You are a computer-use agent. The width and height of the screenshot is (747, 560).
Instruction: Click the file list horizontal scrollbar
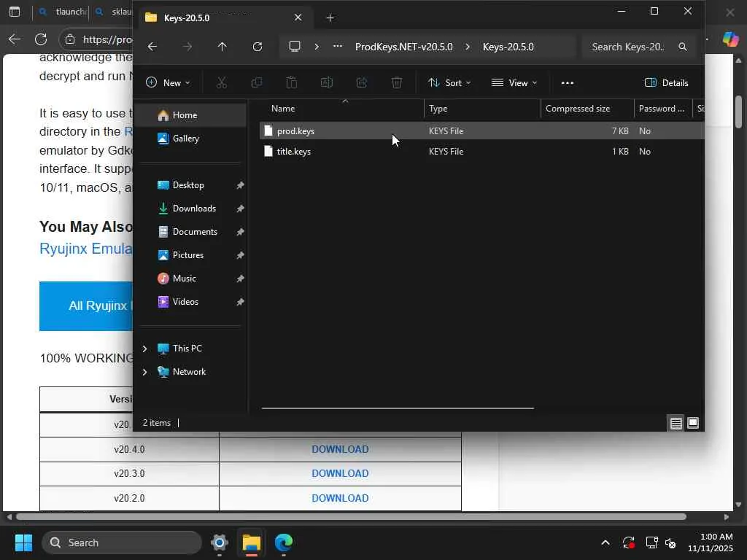click(398, 408)
